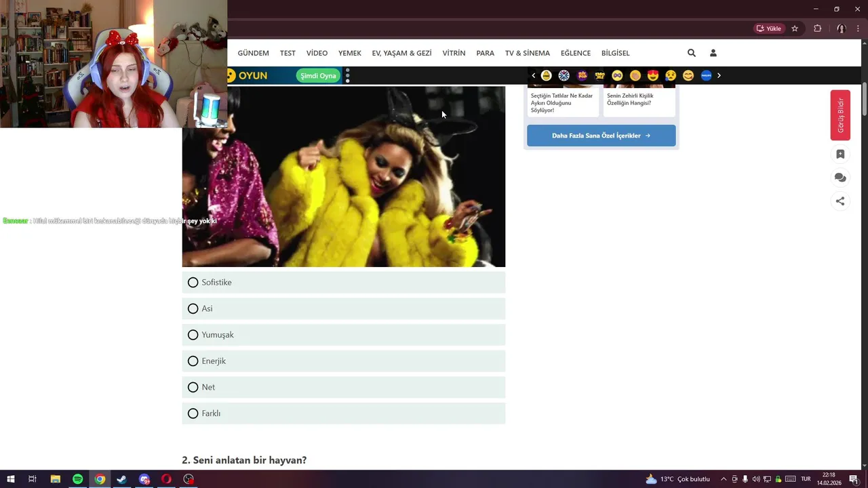868x488 pixels.
Task: Open the three-dot menu beside Şimdi Oyna
Action: (348, 75)
